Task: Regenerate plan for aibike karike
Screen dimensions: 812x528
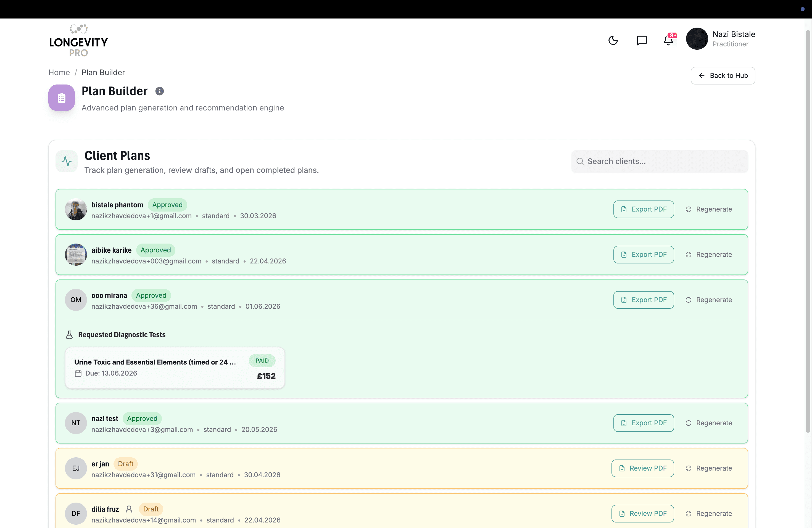Action: click(x=709, y=254)
